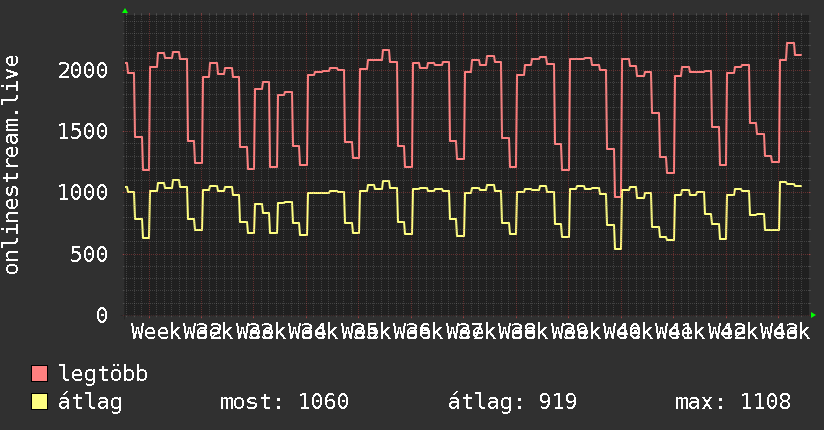Select the legtöbb legend label

(103, 373)
